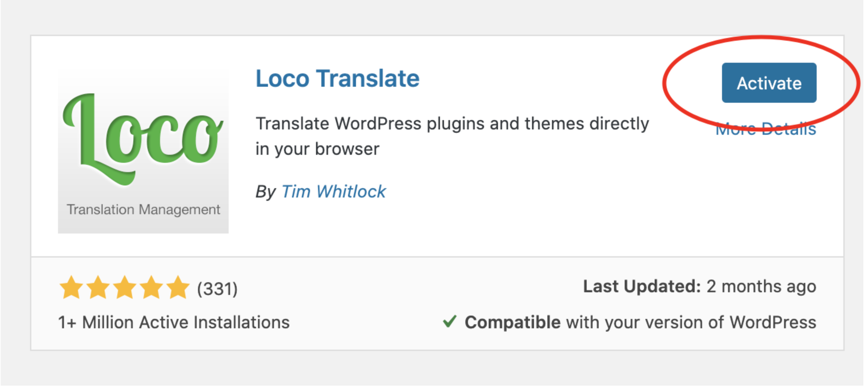
Task: Open the Loco Translate plugin title
Action: pos(337,79)
